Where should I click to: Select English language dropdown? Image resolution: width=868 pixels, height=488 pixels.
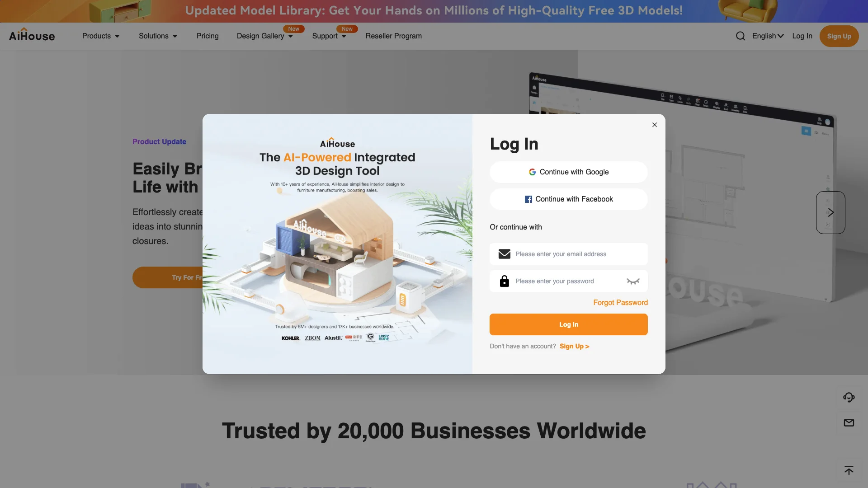click(768, 36)
